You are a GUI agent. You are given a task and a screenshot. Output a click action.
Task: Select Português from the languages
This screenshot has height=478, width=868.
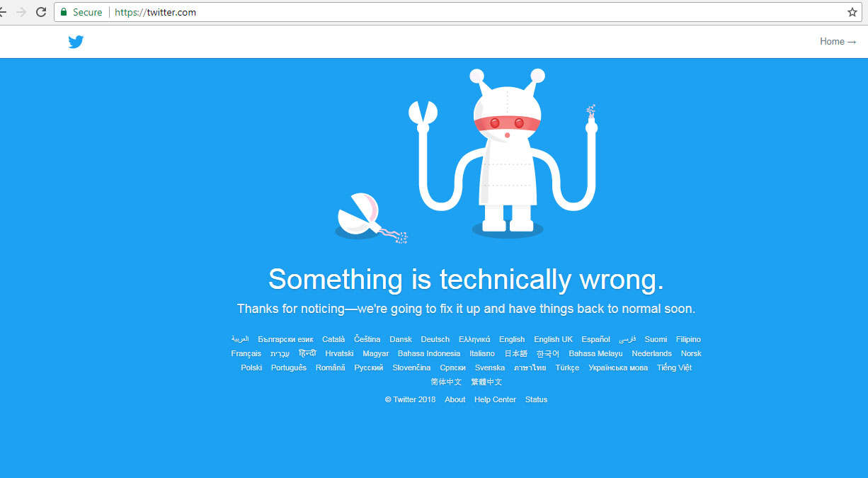pyautogui.click(x=289, y=368)
